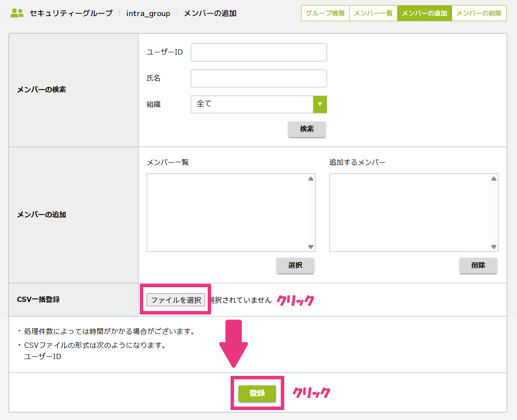Open the グループ情報 tab

(325, 13)
